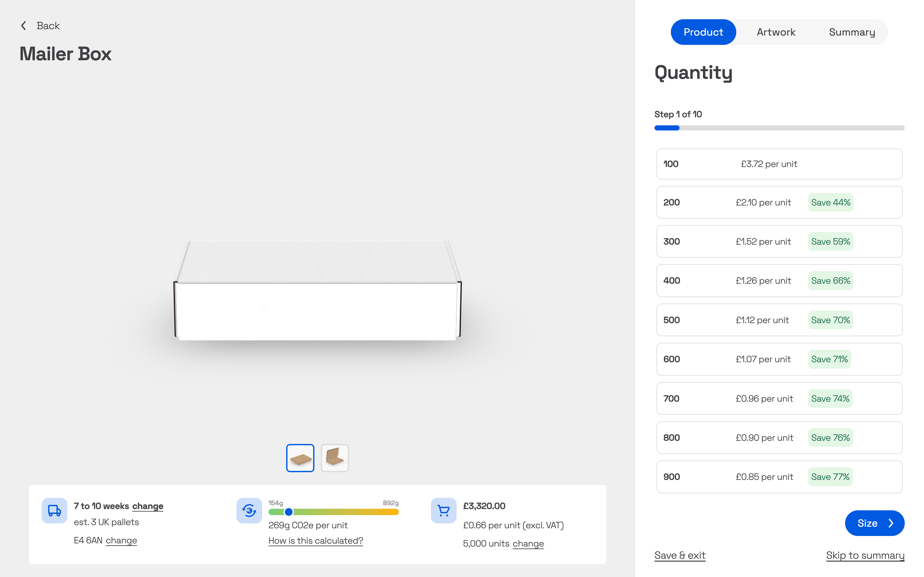The image size is (924, 577).
Task: Click the chevron on the Size button
Action: pos(891,523)
